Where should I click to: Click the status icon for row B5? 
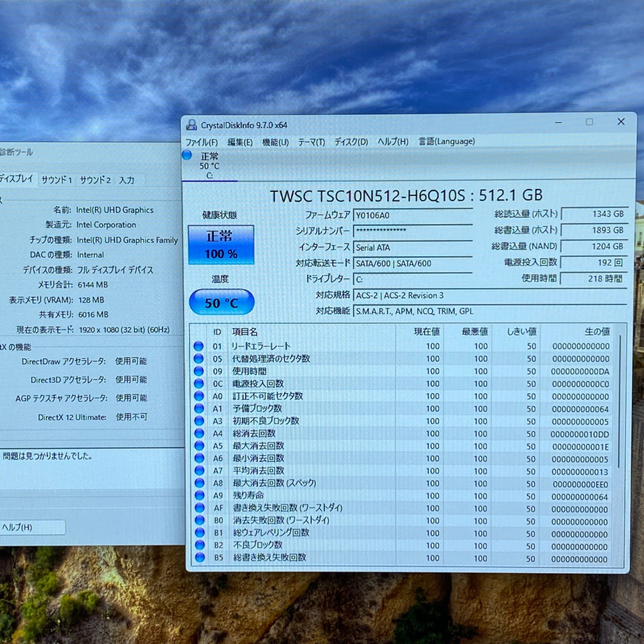200,557
